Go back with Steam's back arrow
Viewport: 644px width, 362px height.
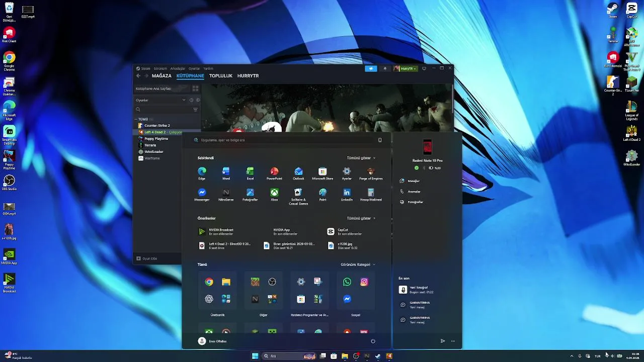coord(138,75)
